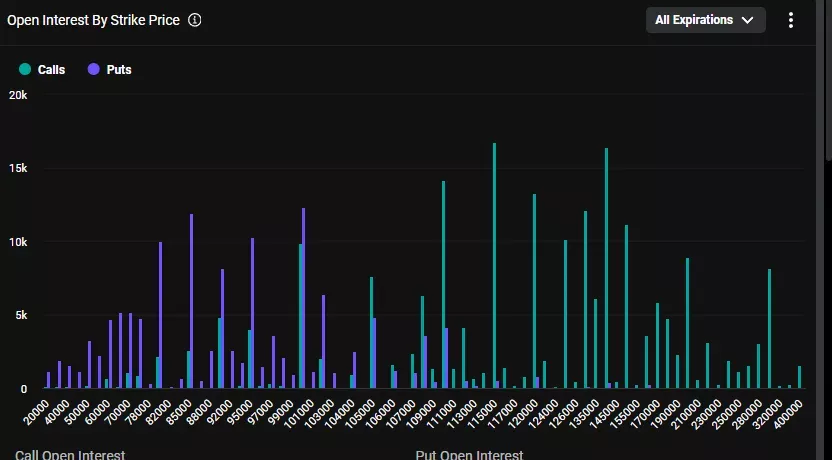Image resolution: width=832 pixels, height=460 pixels.
Task: Click the info icon beside Open Interest title
Action: click(x=195, y=20)
